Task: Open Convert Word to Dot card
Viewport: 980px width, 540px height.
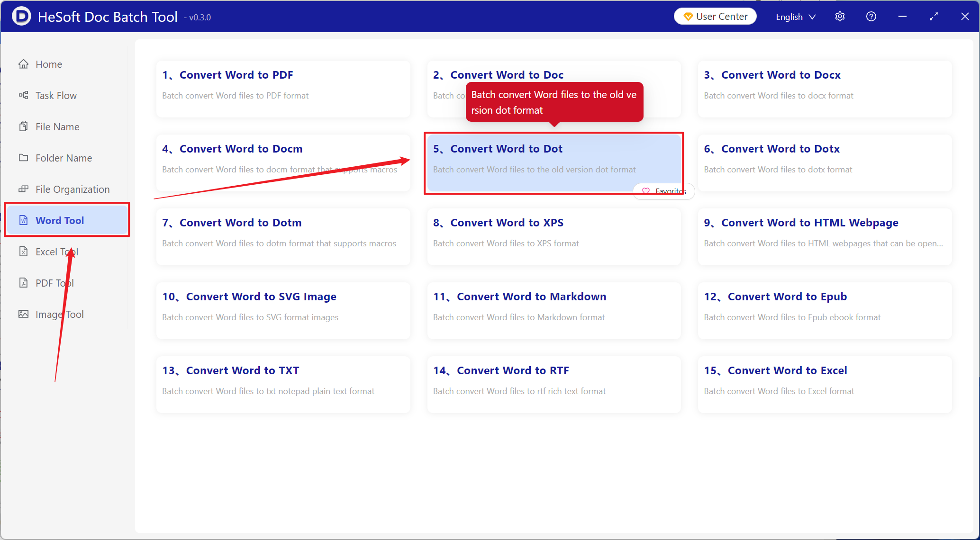Action: [554, 163]
